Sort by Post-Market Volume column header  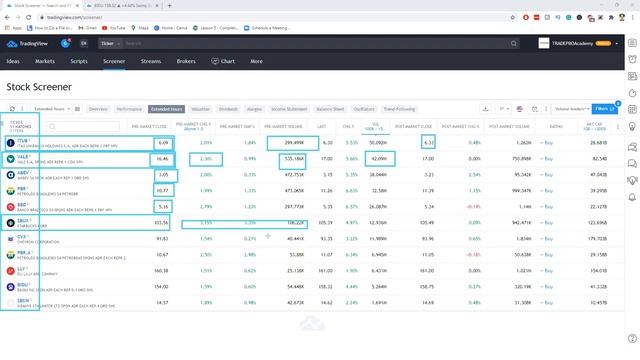[509, 127]
